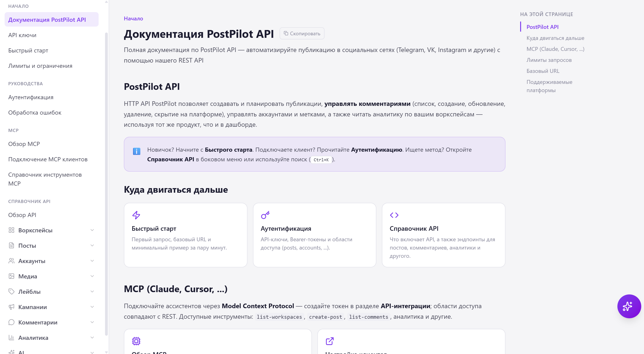Click the Labels tag icon

tap(11, 291)
